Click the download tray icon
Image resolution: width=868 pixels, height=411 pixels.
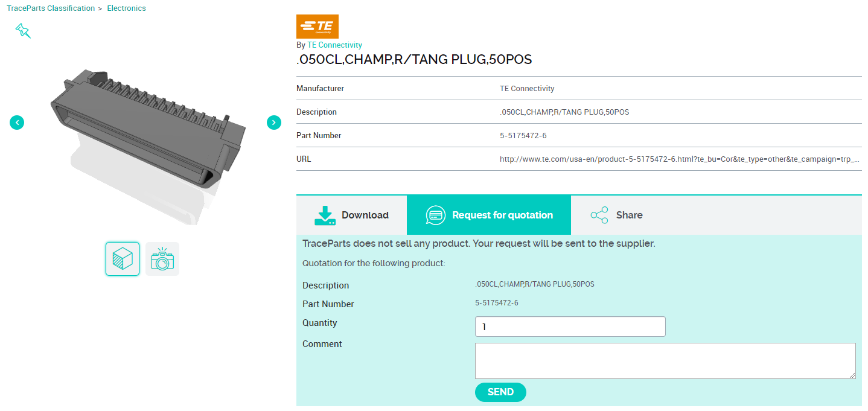(x=325, y=215)
